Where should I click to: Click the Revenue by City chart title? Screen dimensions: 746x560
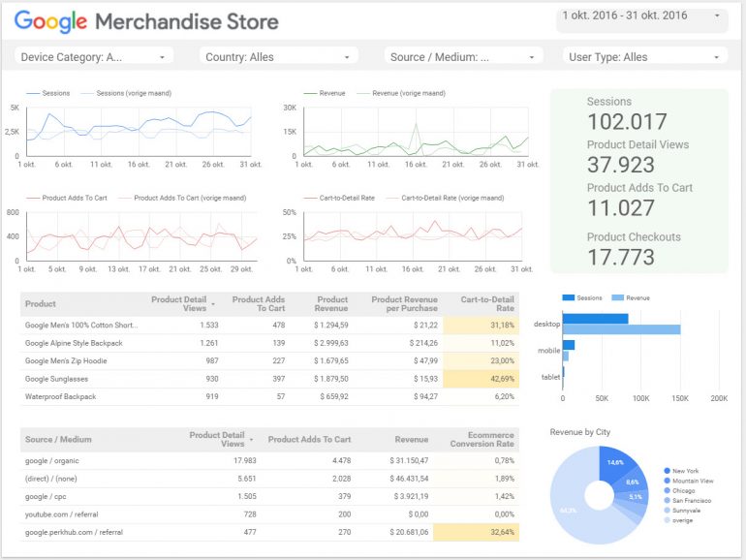[580, 432]
